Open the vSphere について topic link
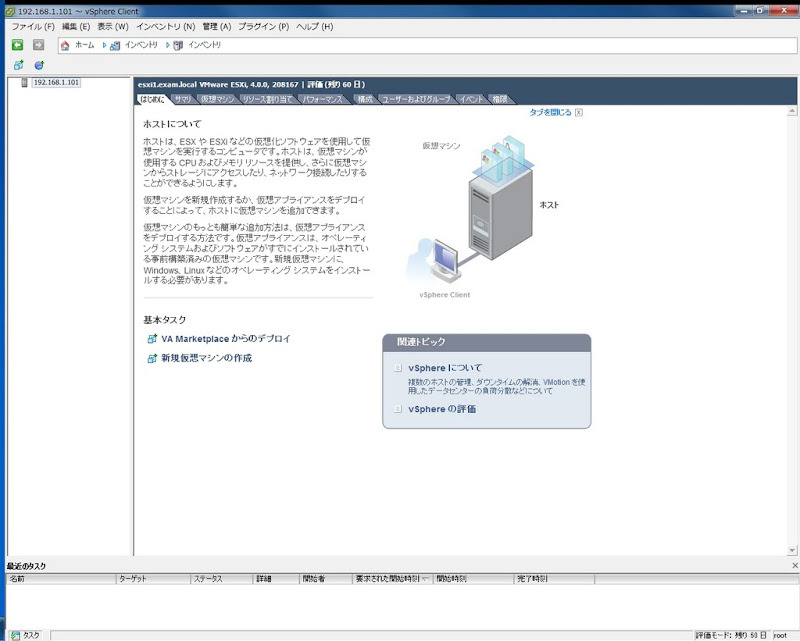 tap(445, 368)
